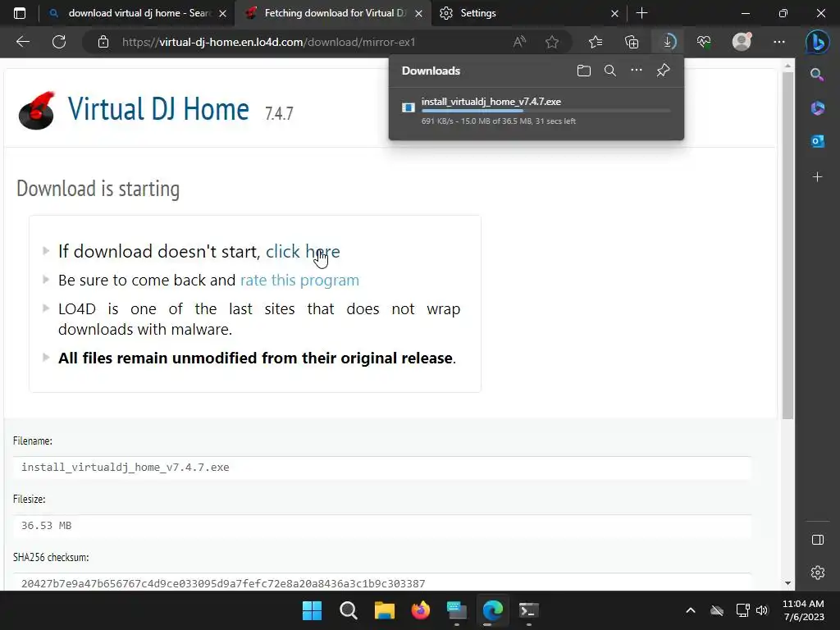840x630 pixels.
Task: Click the scrollbar up arrow
Action: point(787,66)
